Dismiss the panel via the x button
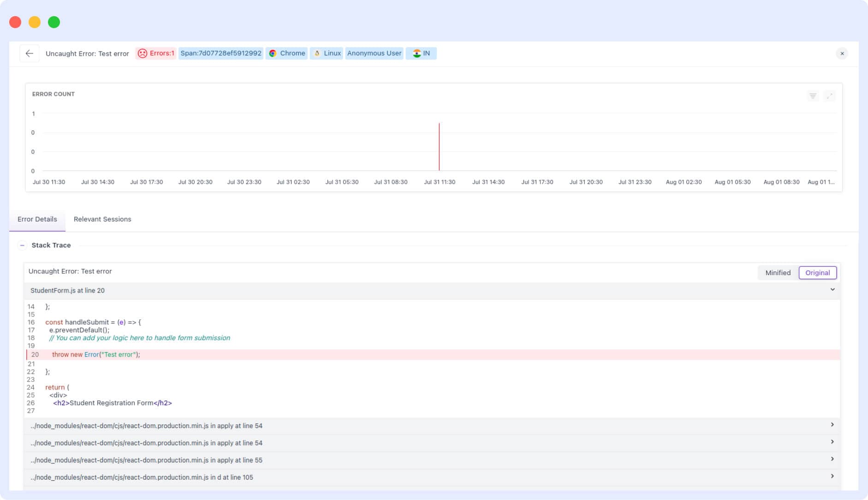 pos(841,53)
